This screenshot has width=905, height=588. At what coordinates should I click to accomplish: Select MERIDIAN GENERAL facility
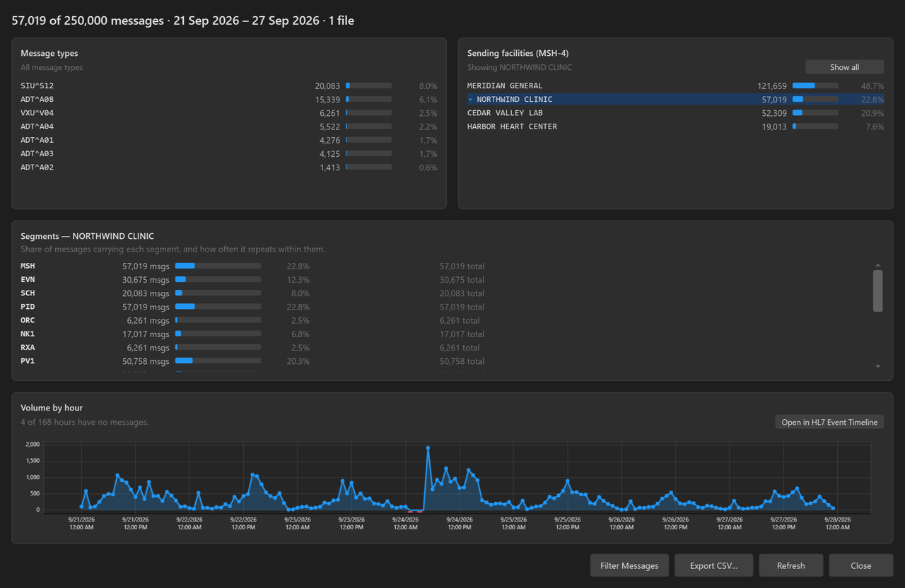click(675, 86)
